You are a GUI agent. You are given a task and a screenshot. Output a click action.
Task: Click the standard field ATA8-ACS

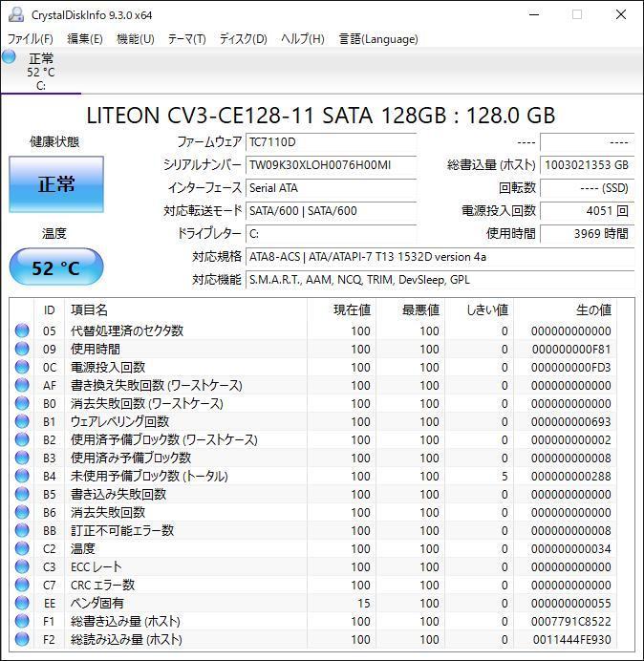440,257
